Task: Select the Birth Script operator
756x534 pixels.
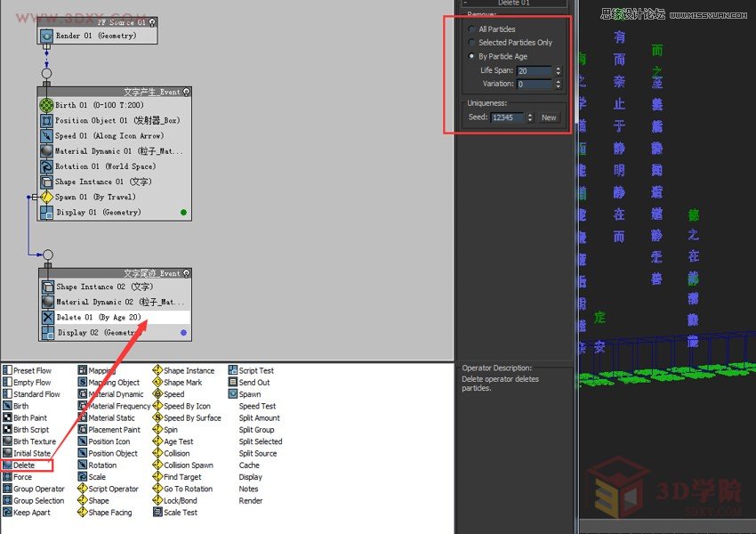Action: [26, 430]
